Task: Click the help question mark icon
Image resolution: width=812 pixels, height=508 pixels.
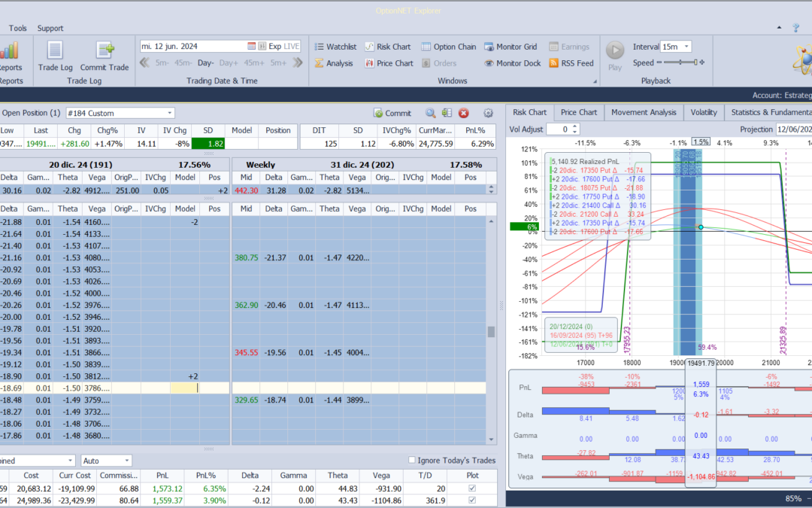Action: point(796,28)
